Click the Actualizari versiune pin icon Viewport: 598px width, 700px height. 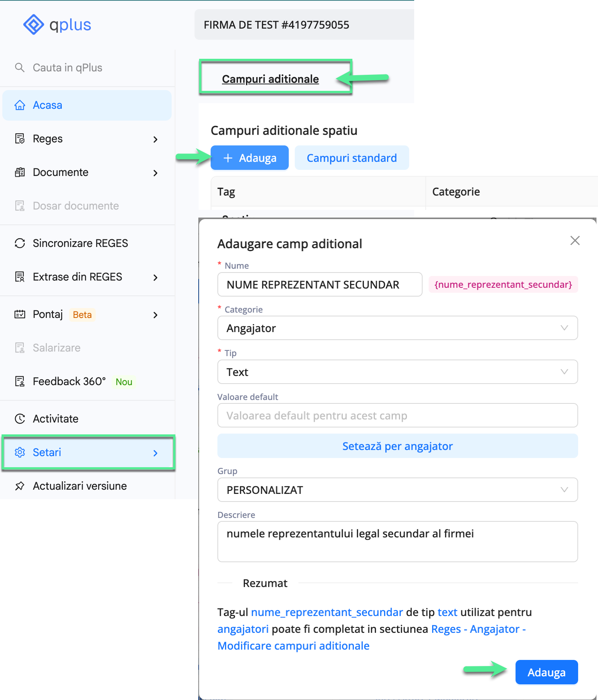(20, 486)
